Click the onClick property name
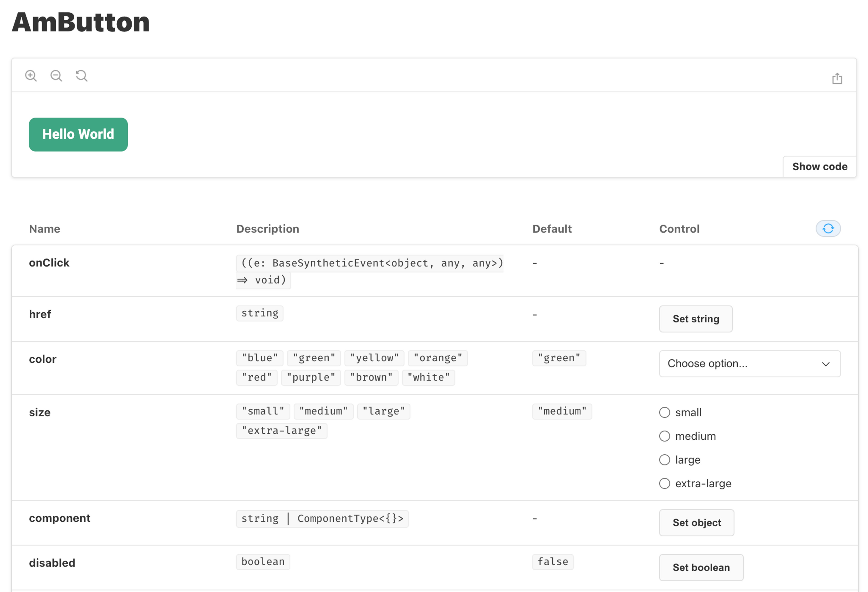This screenshot has width=868, height=592. [49, 263]
